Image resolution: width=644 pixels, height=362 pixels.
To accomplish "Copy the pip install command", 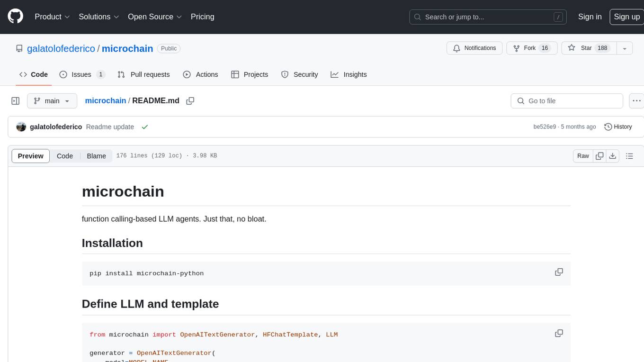I will coord(559,272).
